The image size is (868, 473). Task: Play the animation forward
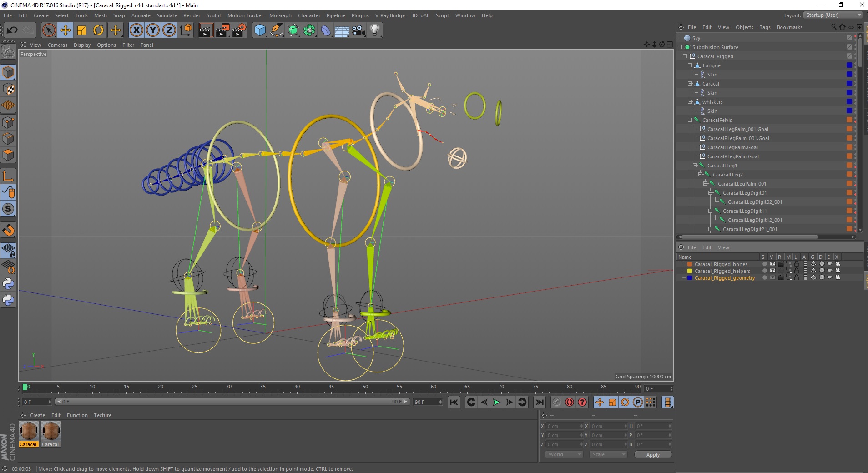coord(496,402)
